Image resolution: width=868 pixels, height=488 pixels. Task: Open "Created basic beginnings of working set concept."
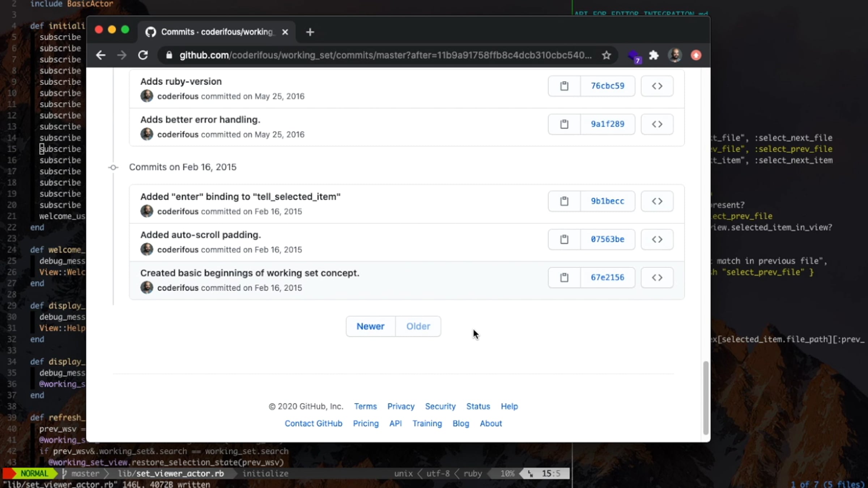pos(250,273)
